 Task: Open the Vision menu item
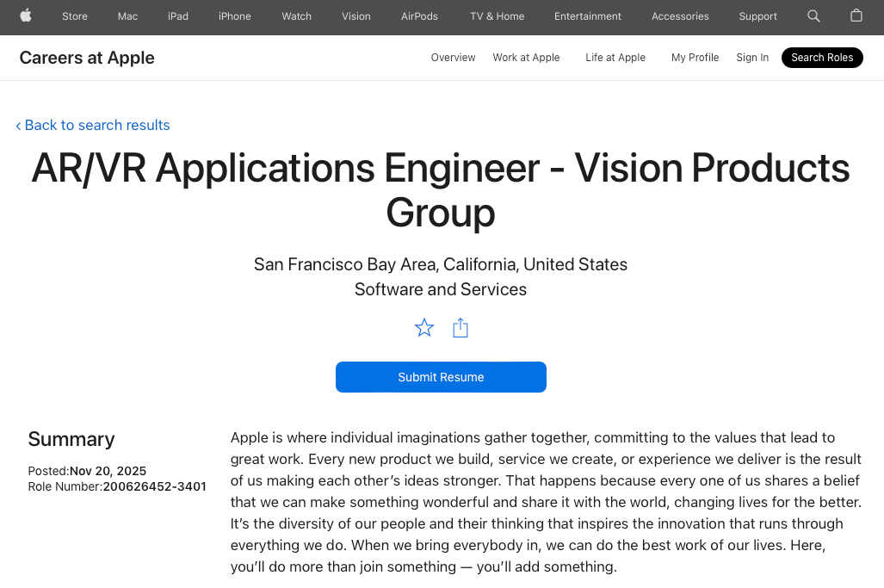356,16
